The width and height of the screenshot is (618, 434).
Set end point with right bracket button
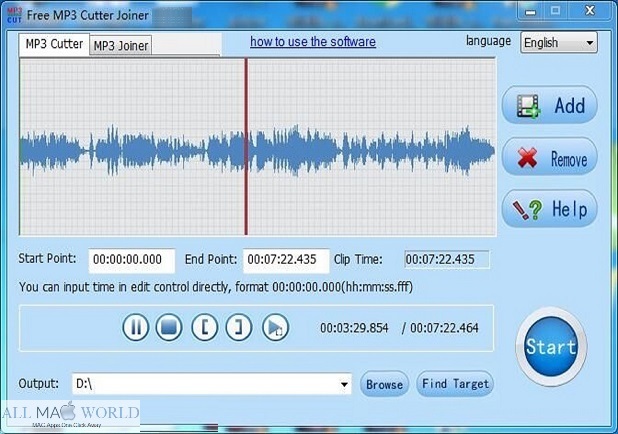tap(239, 327)
